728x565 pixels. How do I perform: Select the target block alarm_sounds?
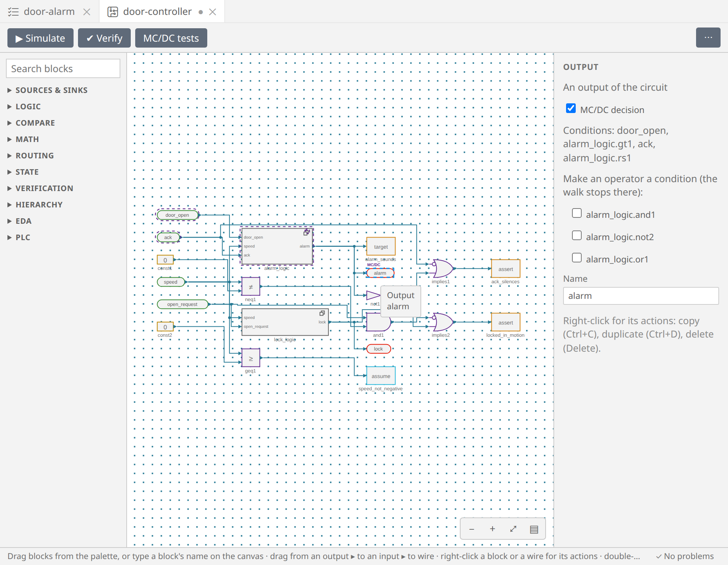[x=381, y=246]
